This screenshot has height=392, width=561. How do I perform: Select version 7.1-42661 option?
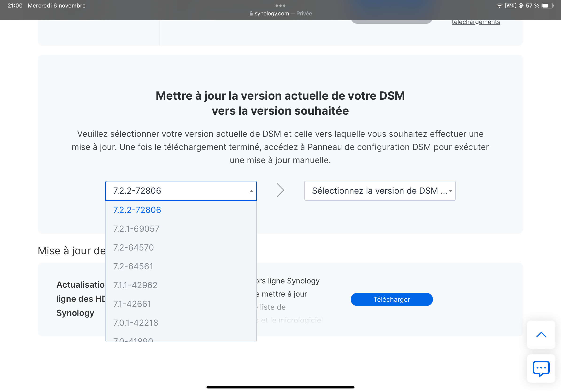(x=132, y=304)
